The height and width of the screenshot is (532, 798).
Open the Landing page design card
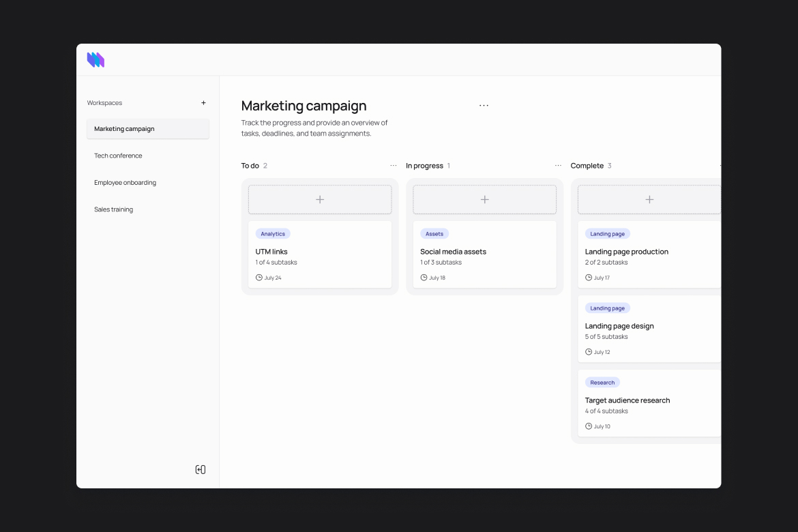619,326
